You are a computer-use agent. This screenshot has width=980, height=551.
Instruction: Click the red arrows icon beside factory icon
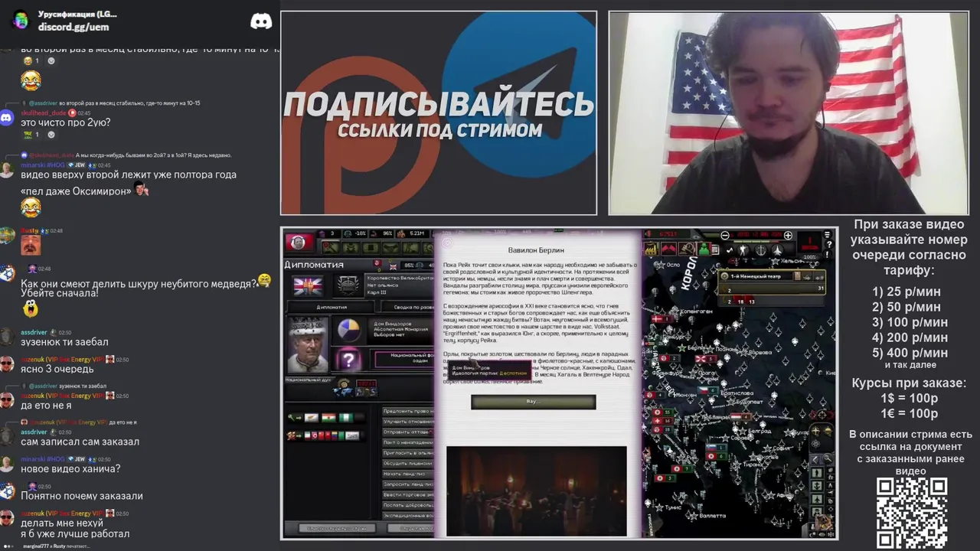coord(669,249)
